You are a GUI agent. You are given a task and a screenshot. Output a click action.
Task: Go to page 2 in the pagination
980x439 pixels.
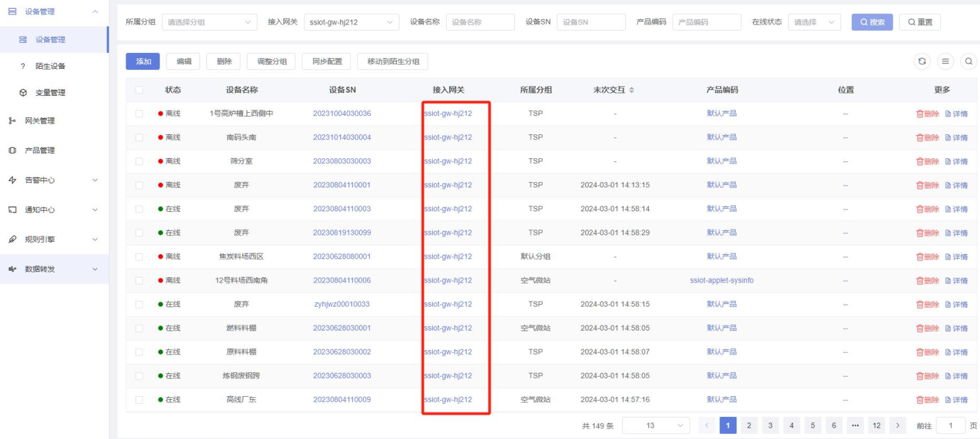click(748, 425)
